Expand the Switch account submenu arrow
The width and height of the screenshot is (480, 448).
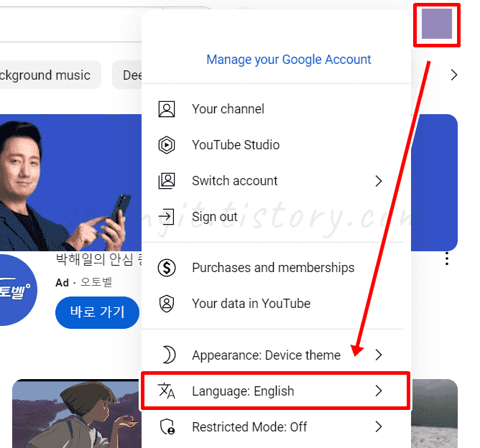(x=379, y=181)
